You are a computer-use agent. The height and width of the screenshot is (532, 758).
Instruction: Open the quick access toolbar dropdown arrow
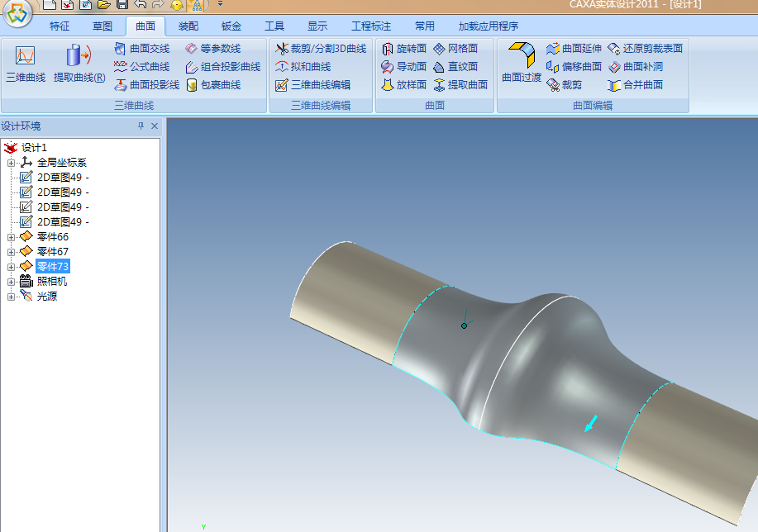(220, 5)
